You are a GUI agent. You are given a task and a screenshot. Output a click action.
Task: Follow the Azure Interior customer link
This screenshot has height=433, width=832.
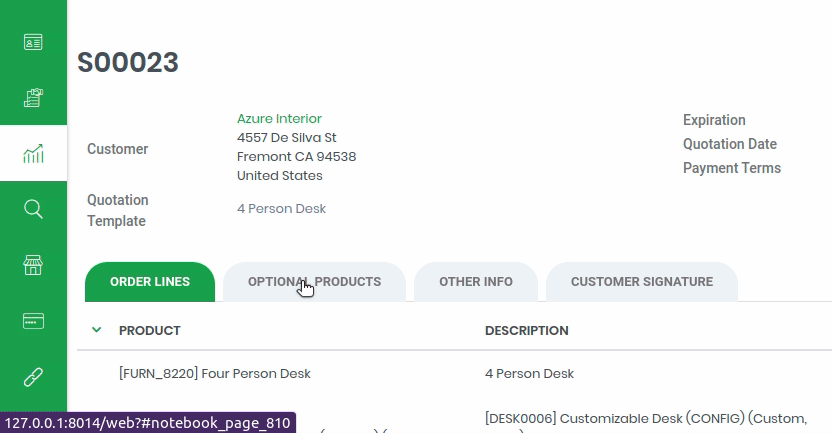point(279,118)
